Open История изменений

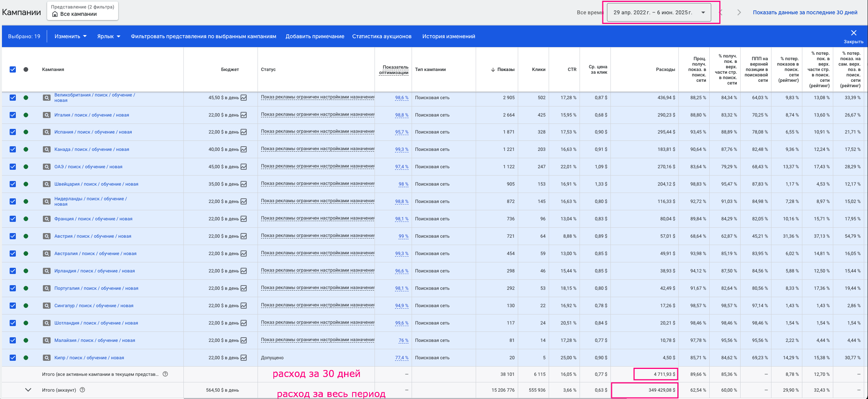click(x=449, y=36)
